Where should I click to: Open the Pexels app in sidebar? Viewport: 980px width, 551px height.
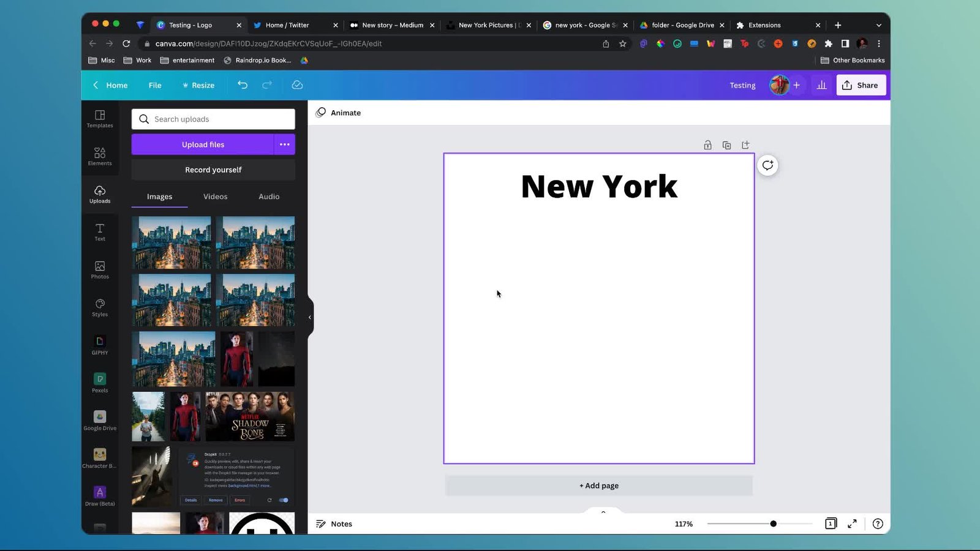click(x=100, y=383)
